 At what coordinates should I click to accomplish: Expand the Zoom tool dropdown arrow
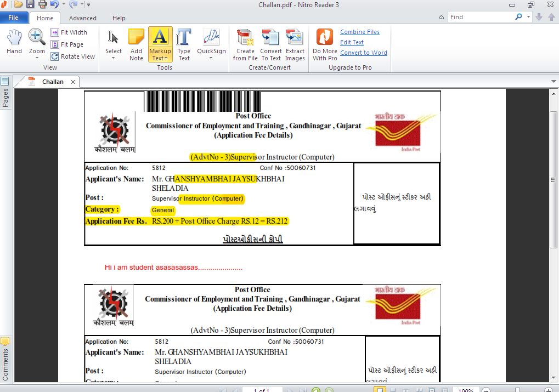(37, 58)
